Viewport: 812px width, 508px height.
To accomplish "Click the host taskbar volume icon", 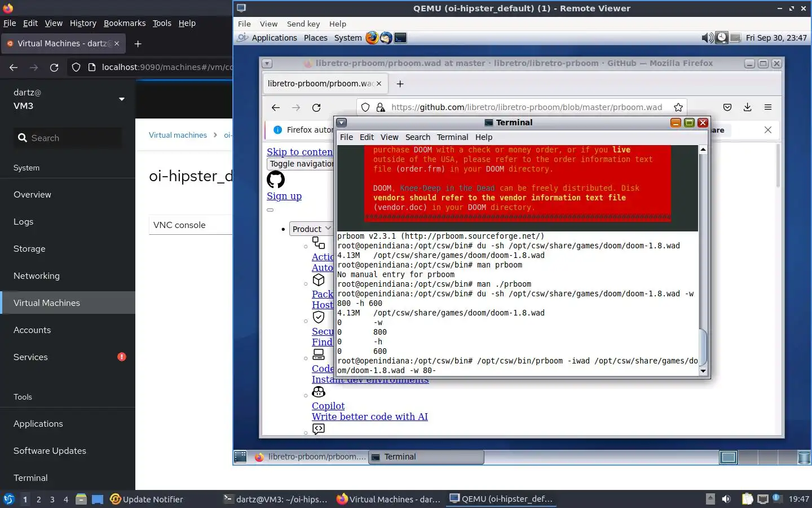I will tap(726, 499).
